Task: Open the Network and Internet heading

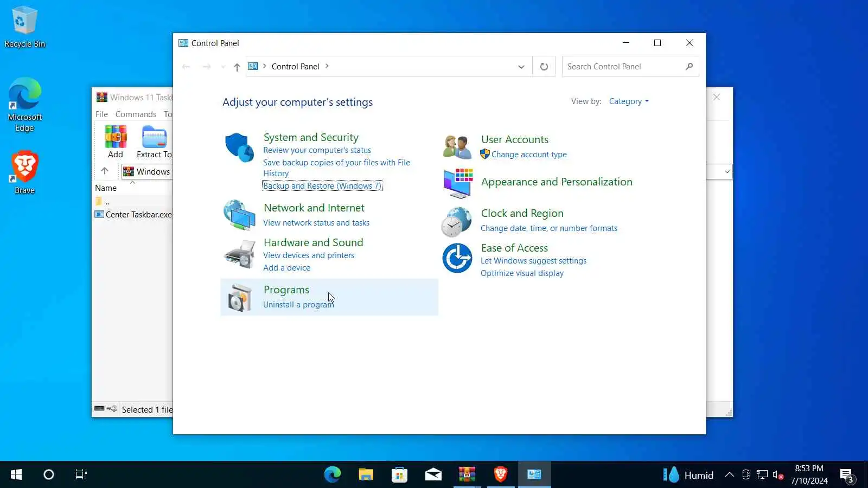Action: point(314,208)
